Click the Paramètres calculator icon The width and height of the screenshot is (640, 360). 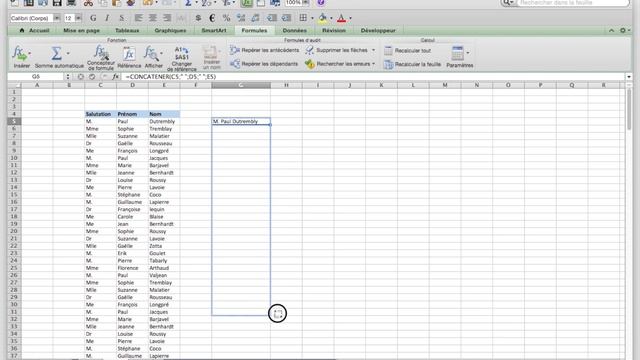click(458, 53)
